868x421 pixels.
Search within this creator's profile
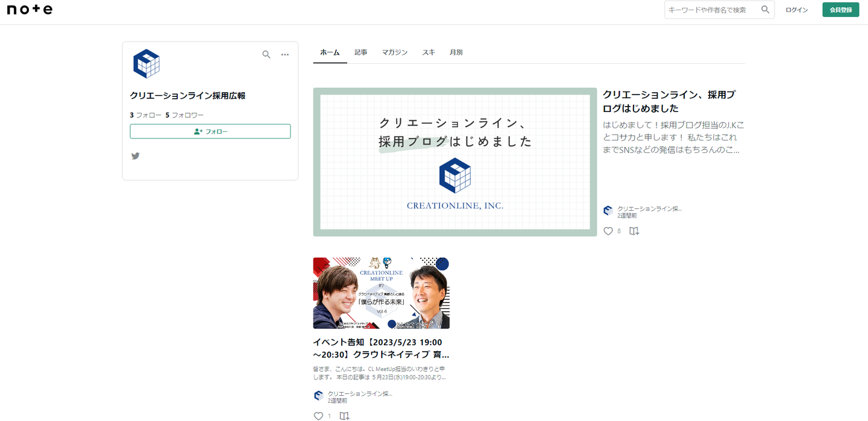[266, 55]
